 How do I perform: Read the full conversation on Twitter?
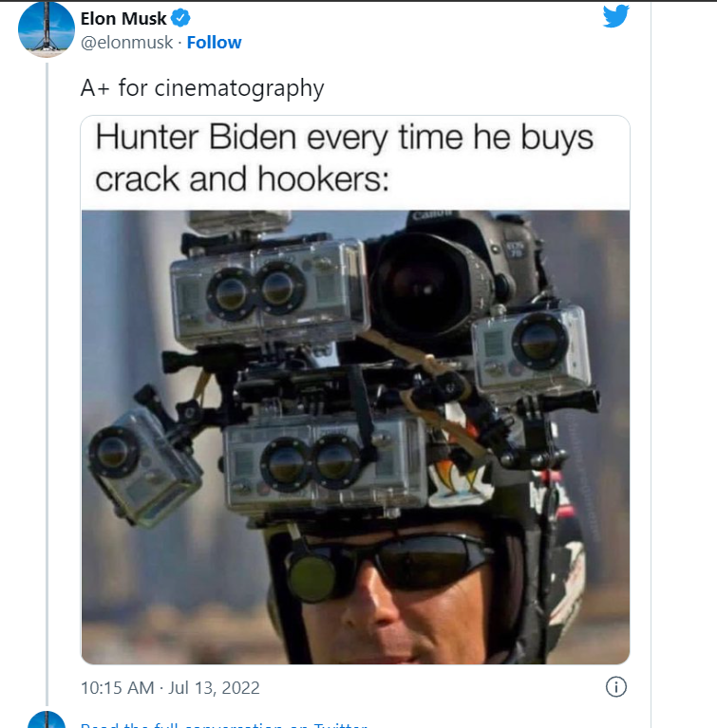click(224, 724)
